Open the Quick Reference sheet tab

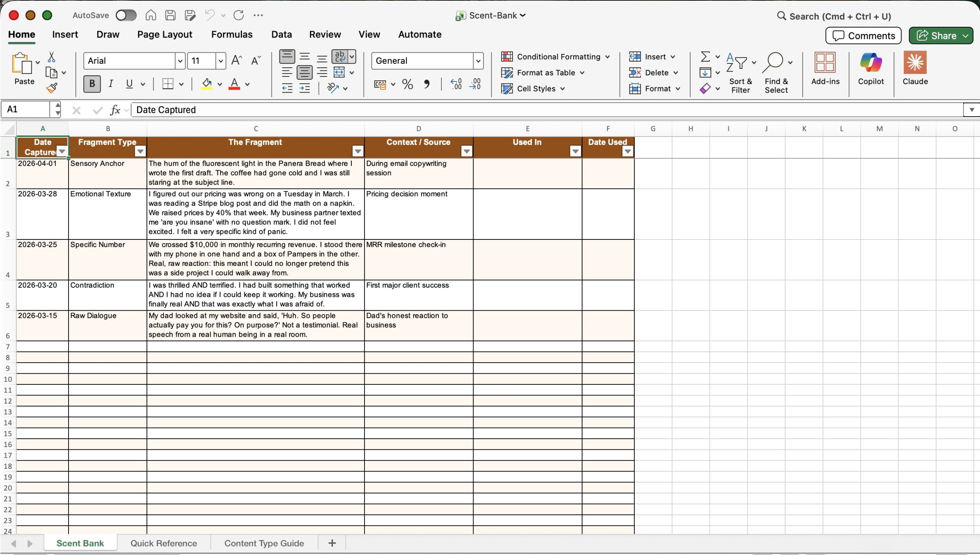pyautogui.click(x=163, y=543)
